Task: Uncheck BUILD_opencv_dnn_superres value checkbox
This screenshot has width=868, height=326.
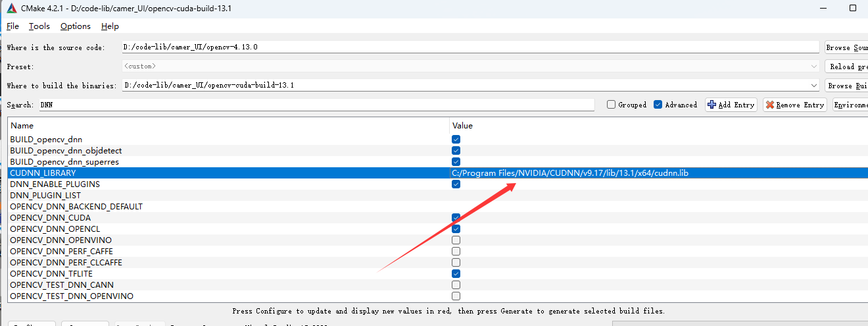Action: (456, 162)
